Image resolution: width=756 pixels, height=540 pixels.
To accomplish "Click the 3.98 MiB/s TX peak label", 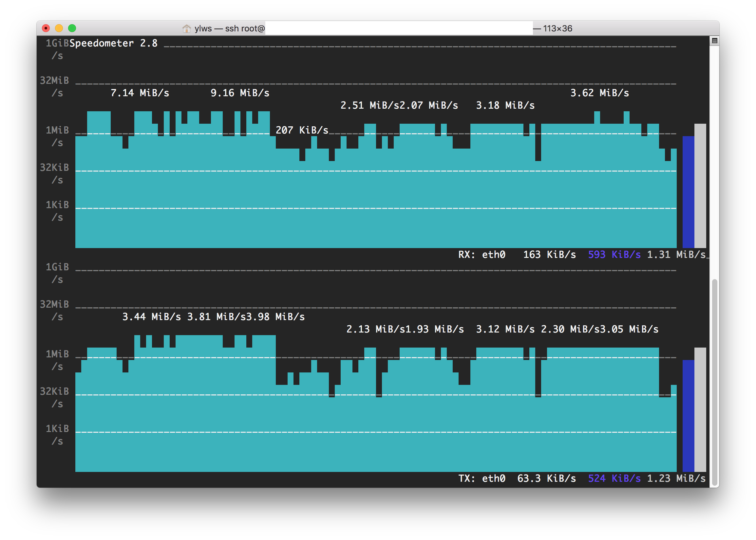I will 275,317.
